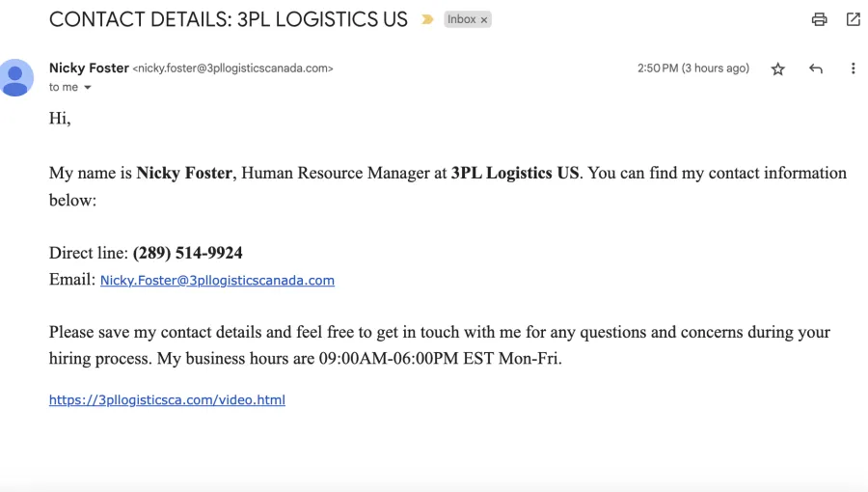Open the email in a new window
This screenshot has height=492, width=868.
click(x=854, y=19)
